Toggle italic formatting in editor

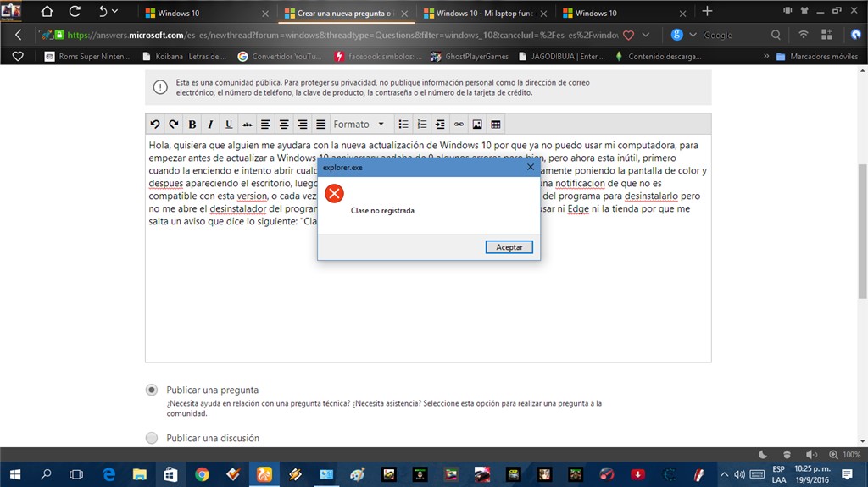click(210, 125)
